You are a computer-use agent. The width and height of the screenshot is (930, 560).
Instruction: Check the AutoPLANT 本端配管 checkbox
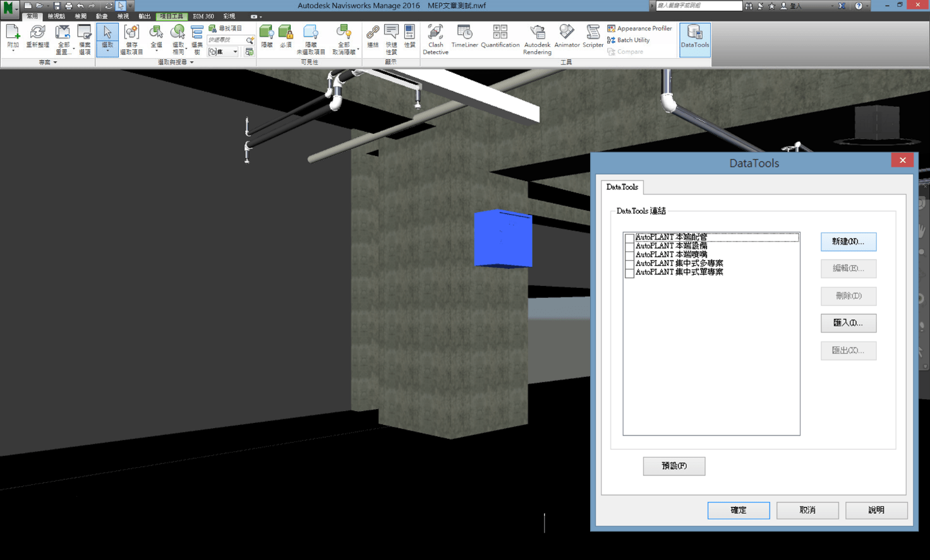[x=629, y=238]
